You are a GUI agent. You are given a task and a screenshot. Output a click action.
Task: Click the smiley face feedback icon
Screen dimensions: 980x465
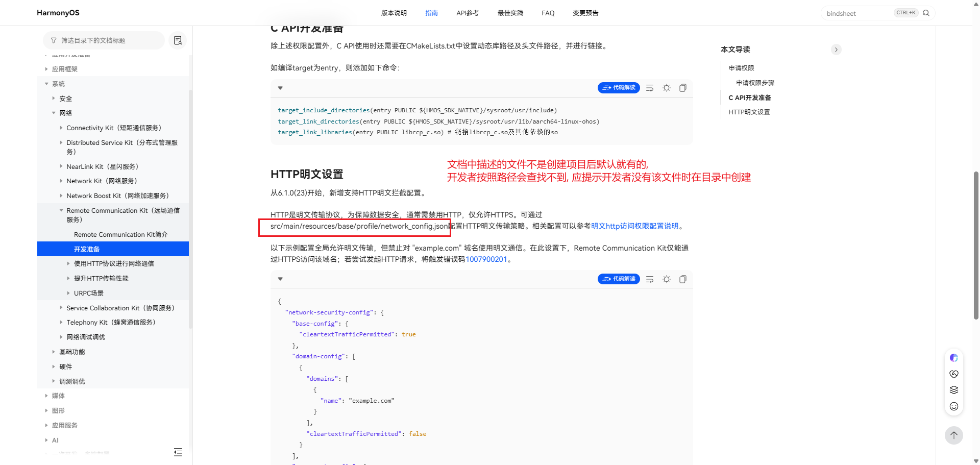pos(954,406)
